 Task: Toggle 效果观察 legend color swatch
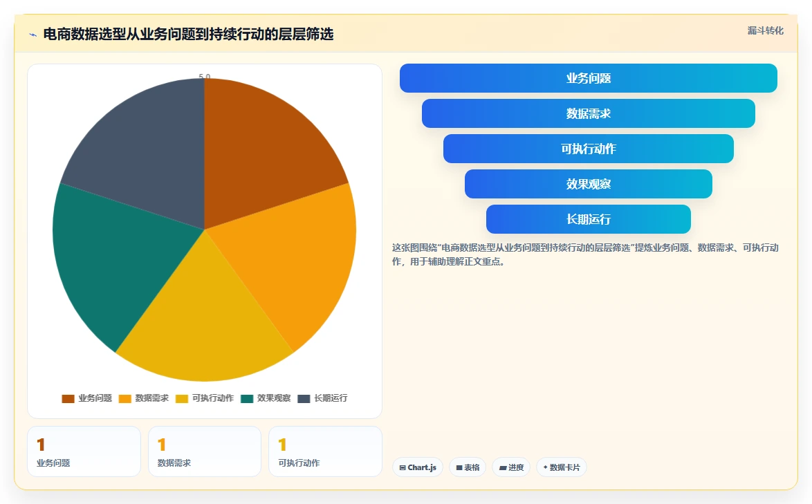pos(247,398)
